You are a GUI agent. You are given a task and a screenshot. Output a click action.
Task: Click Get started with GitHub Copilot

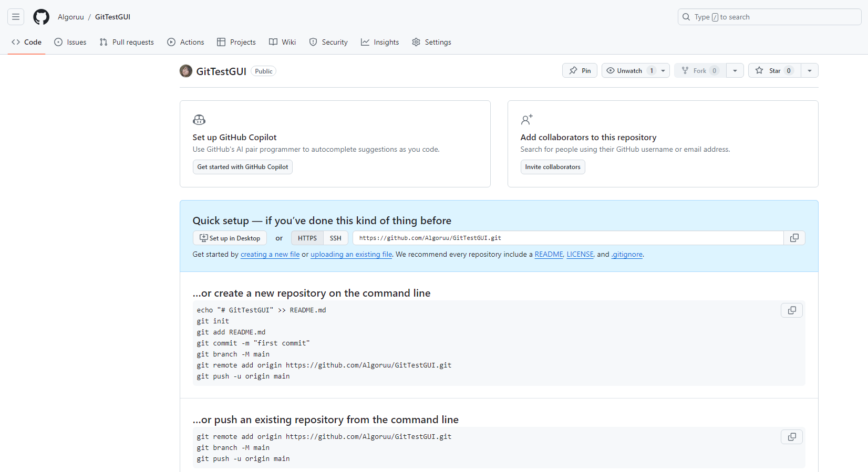tap(243, 167)
